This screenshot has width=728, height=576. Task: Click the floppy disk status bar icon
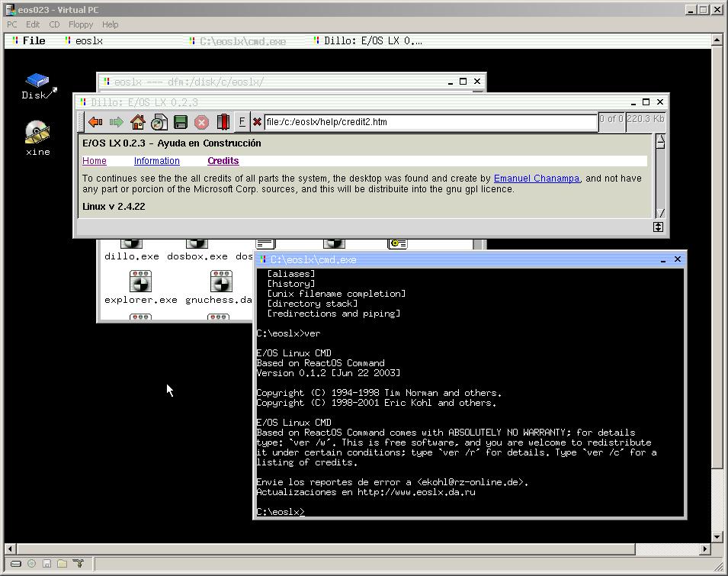pos(47,564)
